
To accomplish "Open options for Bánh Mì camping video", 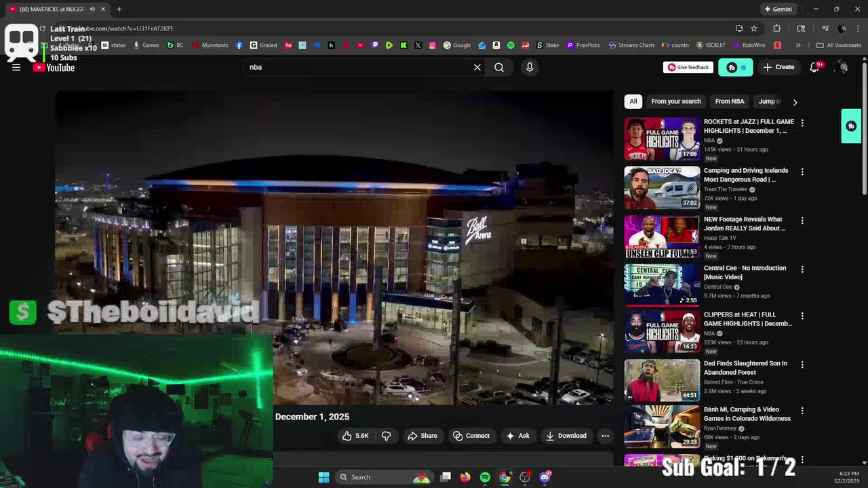I will point(802,411).
